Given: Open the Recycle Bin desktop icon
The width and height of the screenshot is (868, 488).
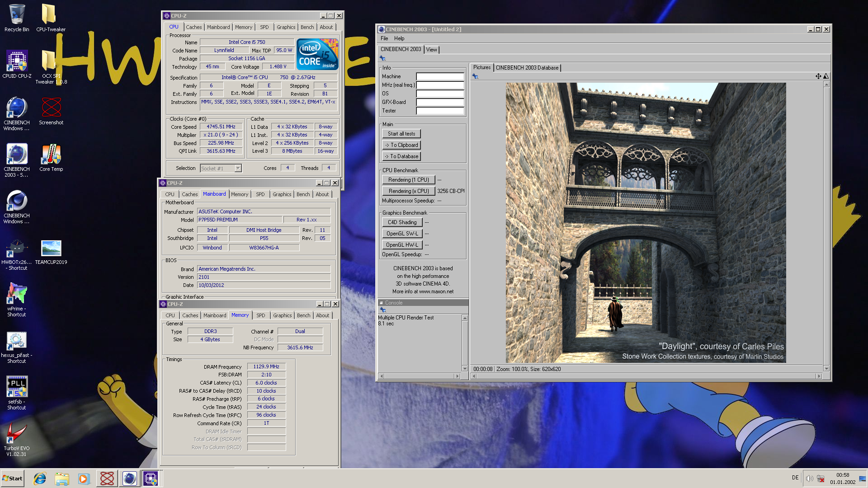Looking at the screenshot, I should [17, 18].
